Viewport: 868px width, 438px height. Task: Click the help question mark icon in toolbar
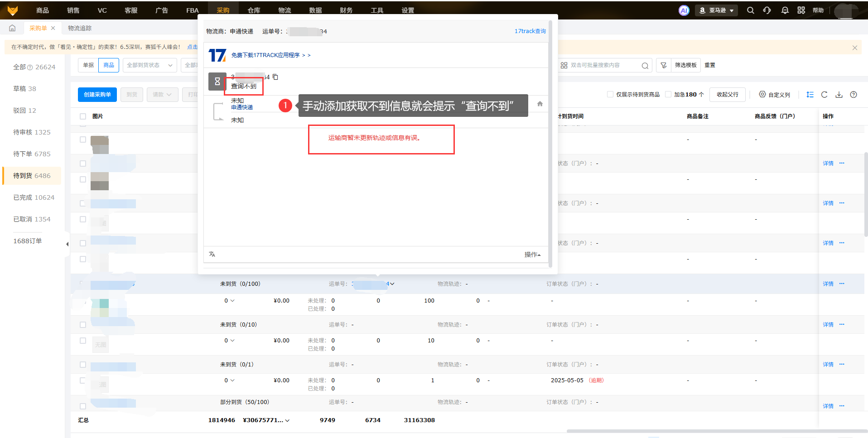854,95
